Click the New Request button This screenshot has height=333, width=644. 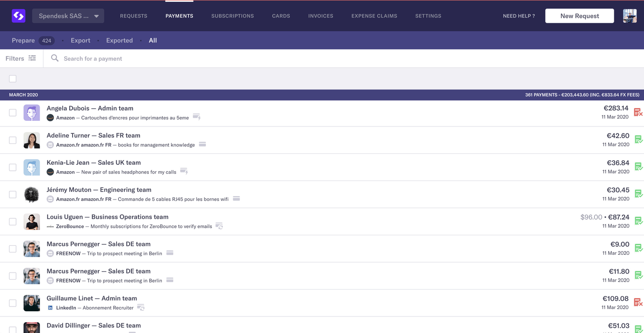(579, 16)
